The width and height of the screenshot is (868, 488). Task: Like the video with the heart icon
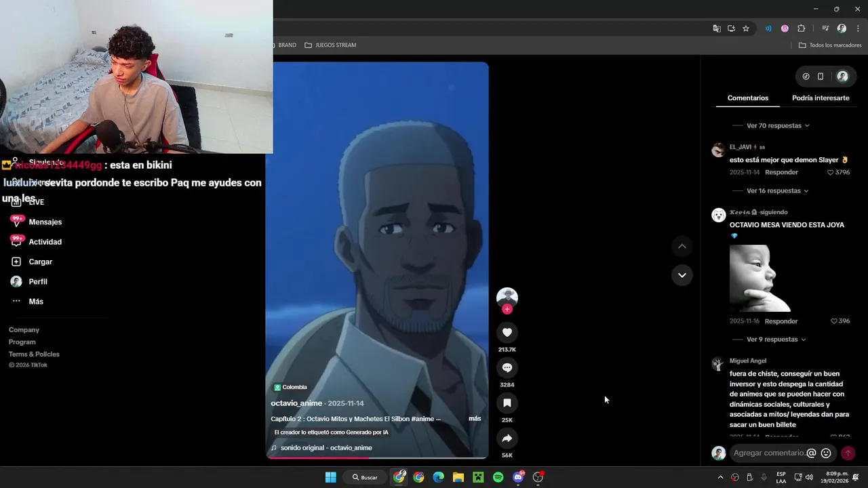coord(507,332)
